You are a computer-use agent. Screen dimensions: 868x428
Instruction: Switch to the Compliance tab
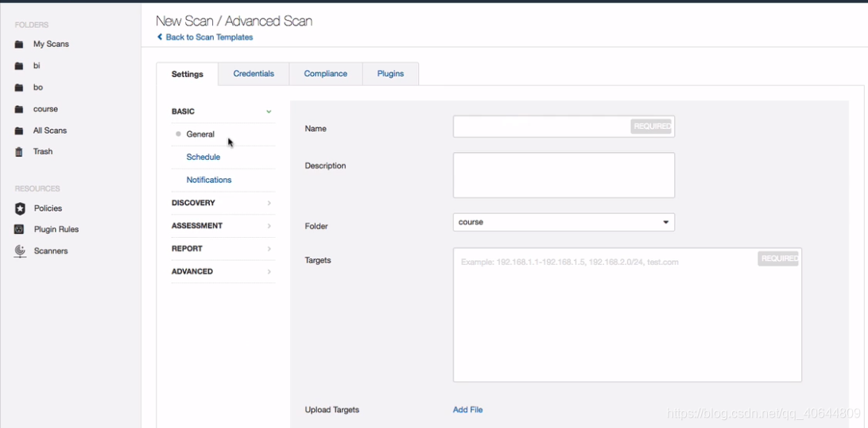tap(326, 74)
